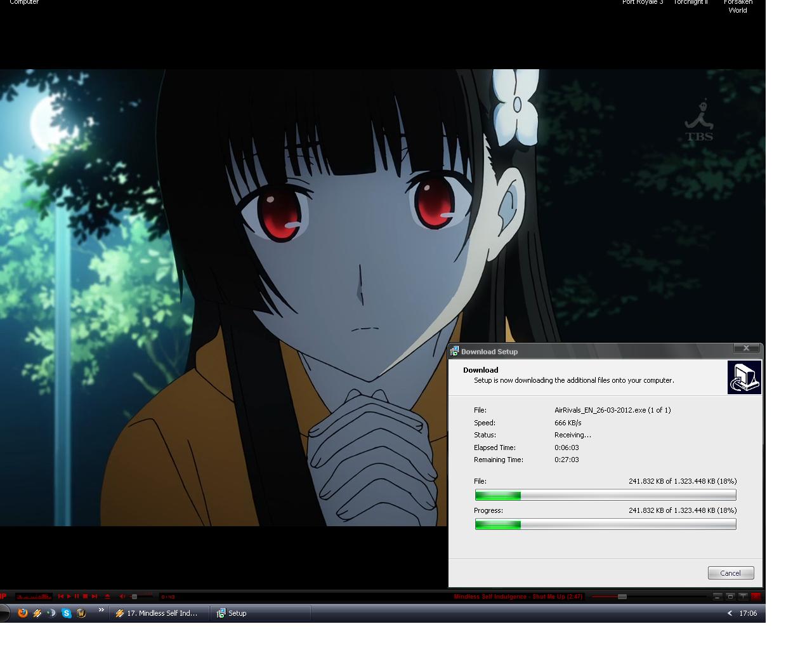Pause the Winamp playback

[x=77, y=597]
